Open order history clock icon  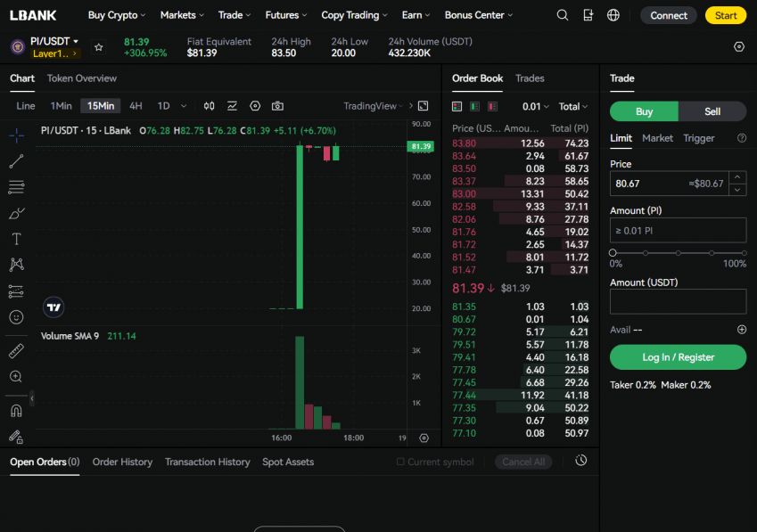tap(581, 461)
